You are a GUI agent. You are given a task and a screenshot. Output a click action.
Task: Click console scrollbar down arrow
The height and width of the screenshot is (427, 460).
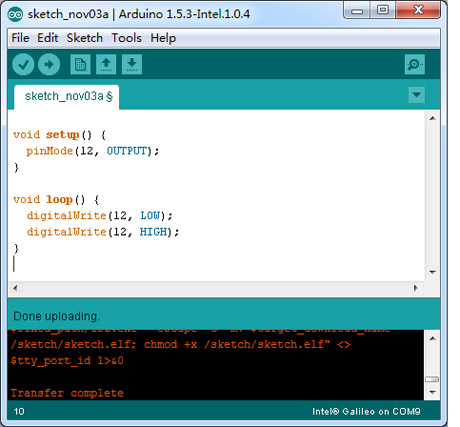coord(433,392)
